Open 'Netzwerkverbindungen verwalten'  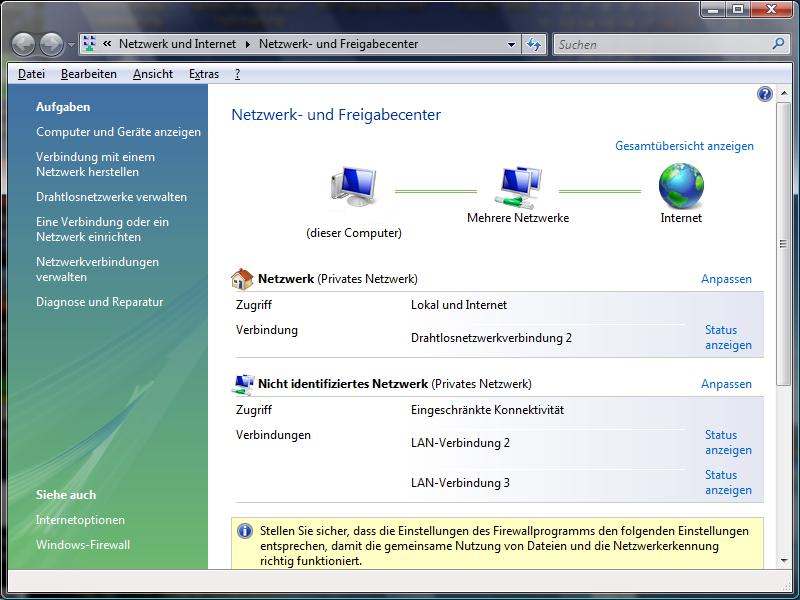[97, 269]
